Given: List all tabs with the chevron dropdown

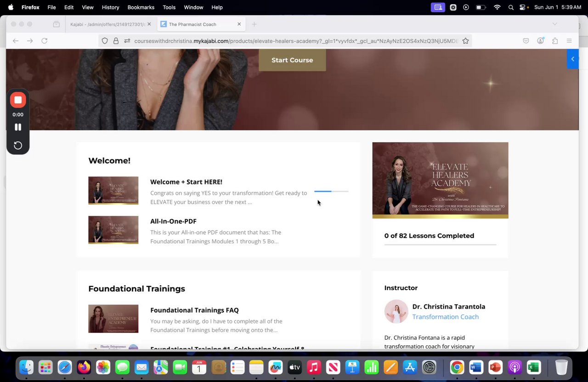Looking at the screenshot, I should 554,24.
